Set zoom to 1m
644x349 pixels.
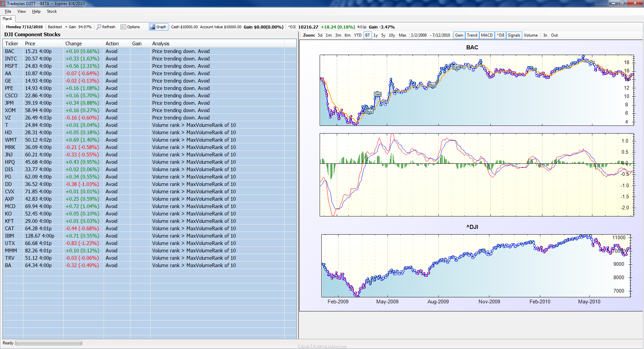tap(329, 35)
